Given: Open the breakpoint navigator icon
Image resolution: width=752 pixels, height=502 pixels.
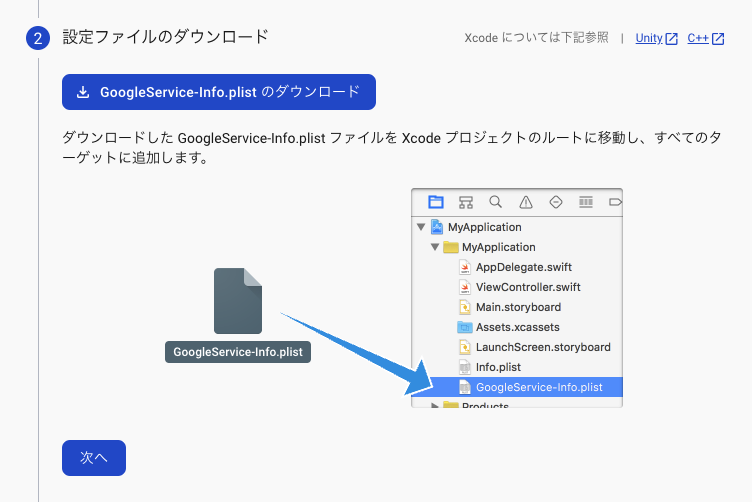Looking at the screenshot, I should (x=615, y=202).
